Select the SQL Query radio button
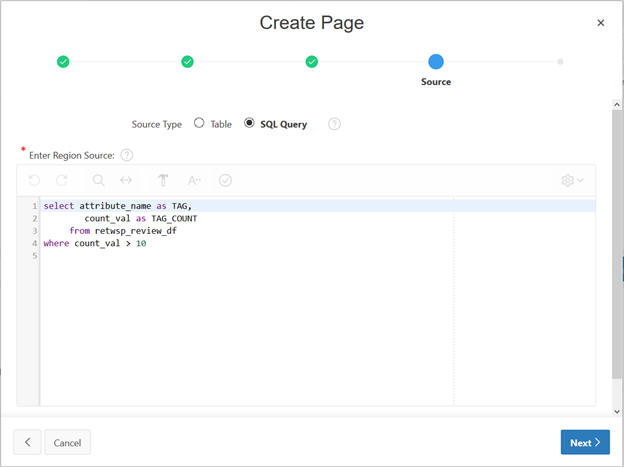This screenshot has height=467, width=624. click(249, 123)
